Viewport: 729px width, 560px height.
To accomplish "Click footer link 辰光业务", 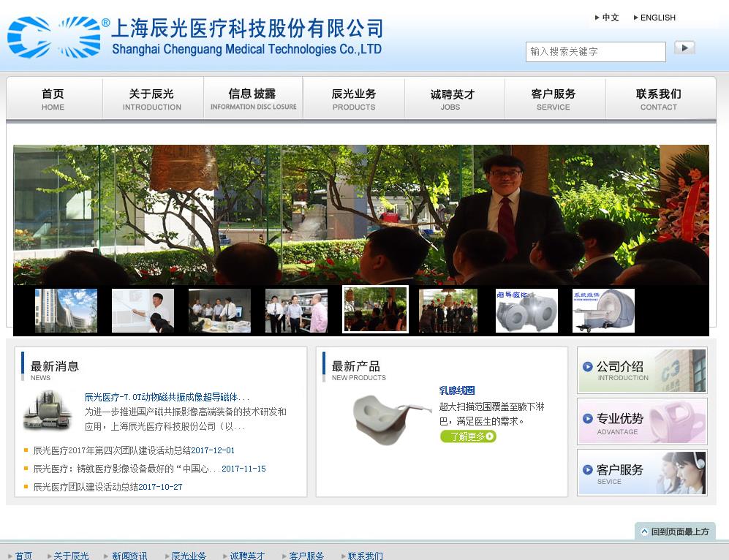I will tap(189, 556).
